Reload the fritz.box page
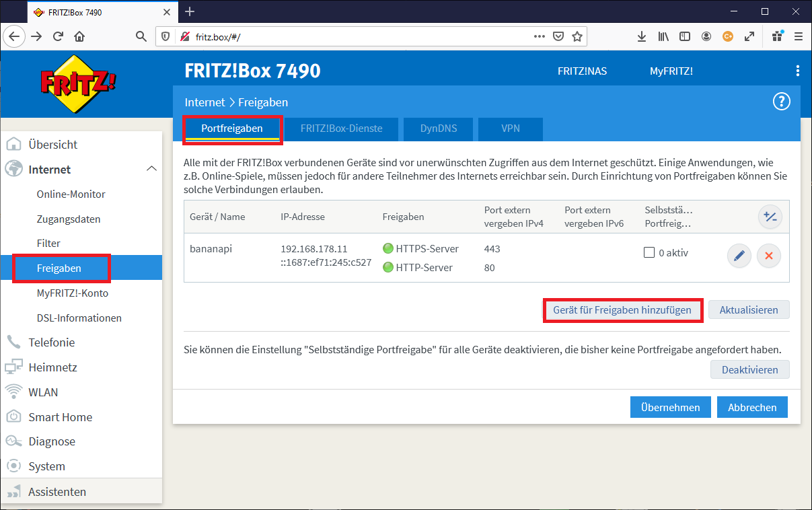The image size is (812, 510). [58, 36]
